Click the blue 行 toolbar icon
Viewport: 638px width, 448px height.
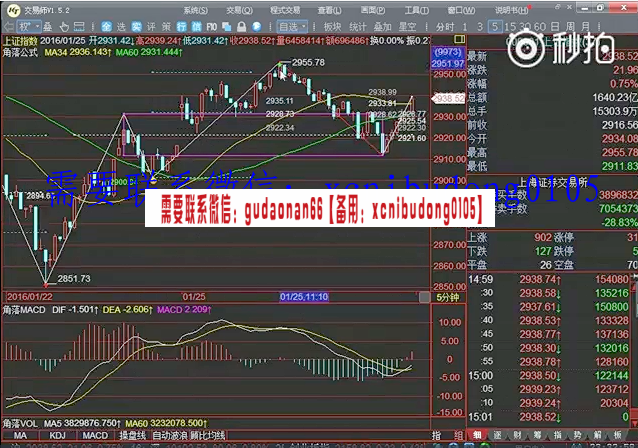181,27
